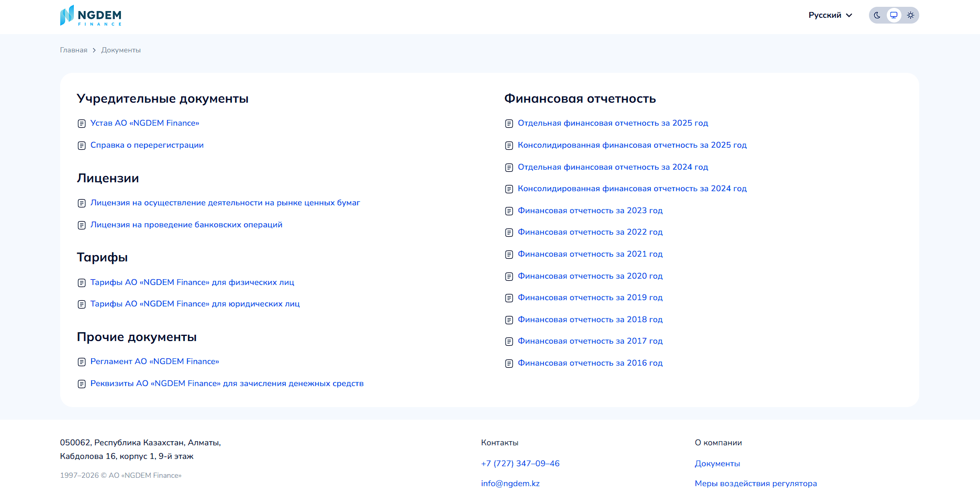Open Финансовая отчетность за 2019 год

point(590,298)
